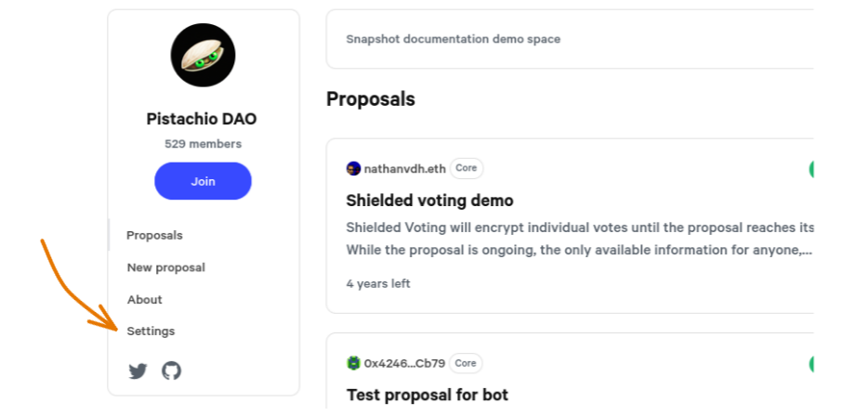Open the Twitter profile icon
The height and width of the screenshot is (416, 868).
tap(138, 371)
